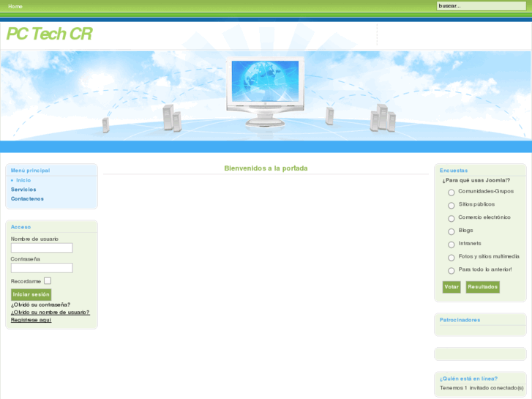532x399 pixels.
Task: Click the Contraseña password field
Action: [x=42, y=268]
